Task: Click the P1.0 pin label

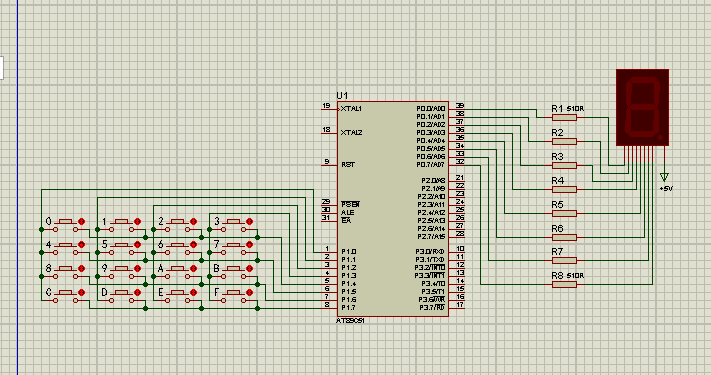Action: [x=349, y=252]
